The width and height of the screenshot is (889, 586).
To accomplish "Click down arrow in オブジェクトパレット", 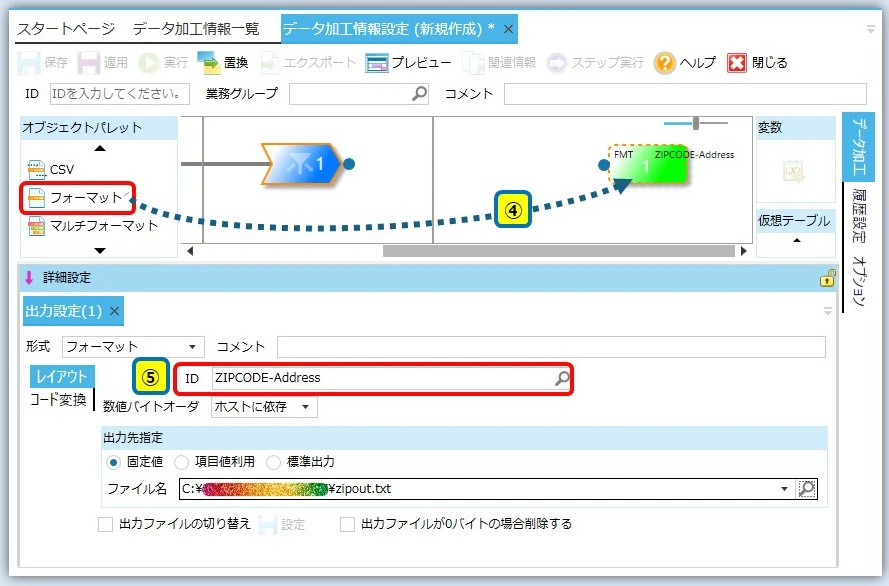I will click(x=100, y=250).
